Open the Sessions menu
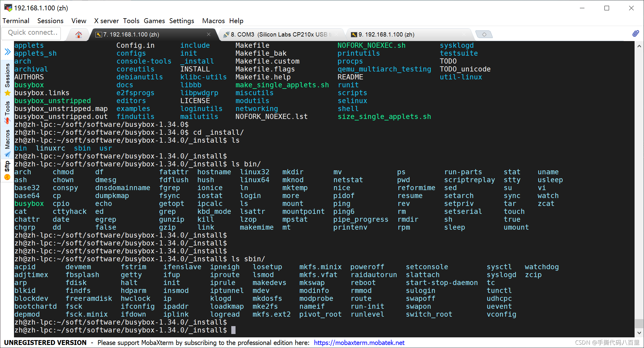Image resolution: width=644 pixels, height=348 pixels. coord(50,21)
